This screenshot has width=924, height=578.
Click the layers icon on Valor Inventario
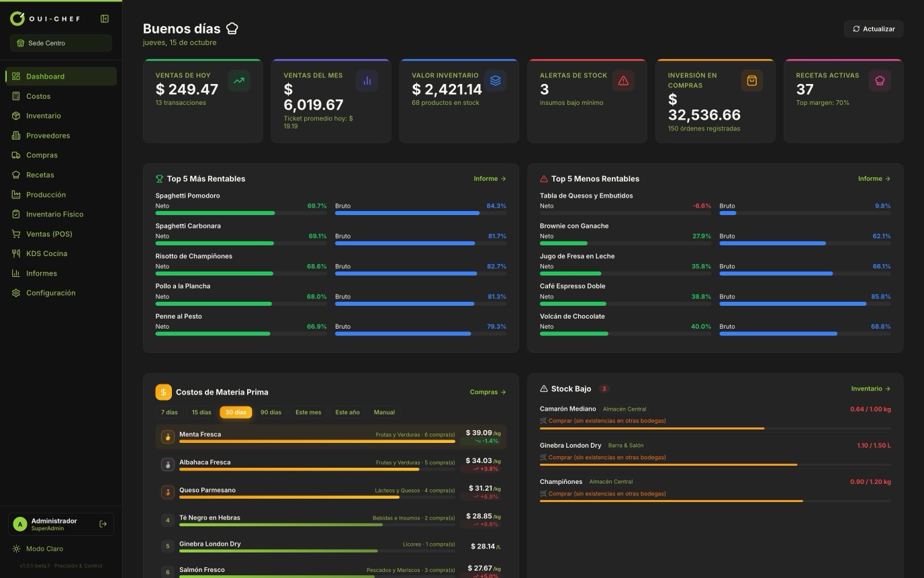click(x=496, y=81)
